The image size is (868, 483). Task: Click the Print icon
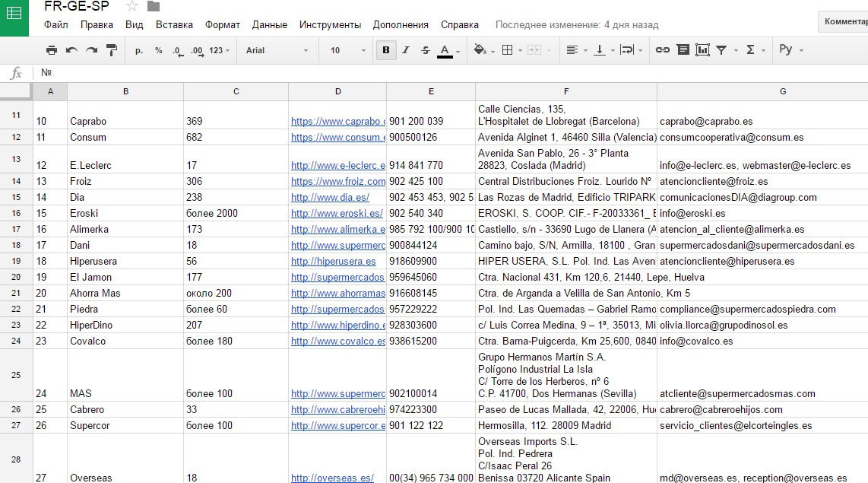coord(52,50)
